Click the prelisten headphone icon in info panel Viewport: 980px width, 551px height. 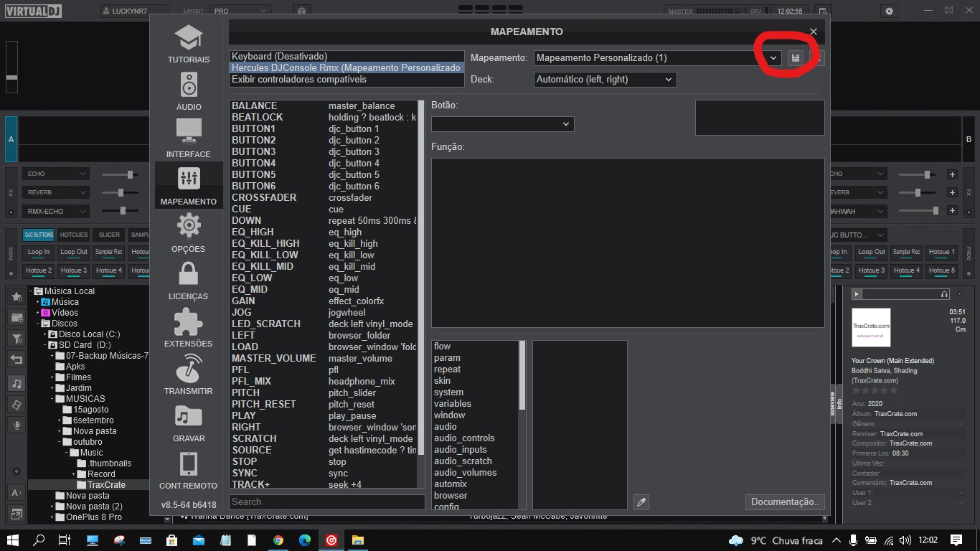click(x=944, y=294)
